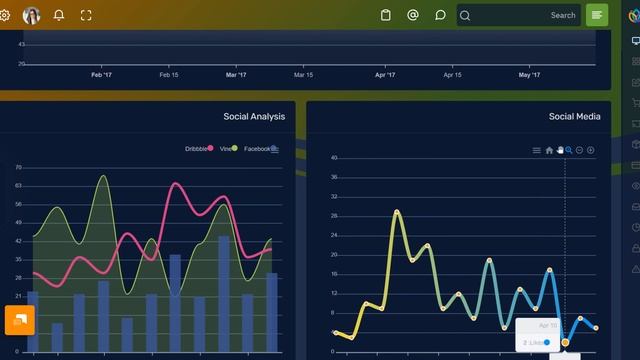
Task: Select the panning hand tool
Action: (x=560, y=150)
